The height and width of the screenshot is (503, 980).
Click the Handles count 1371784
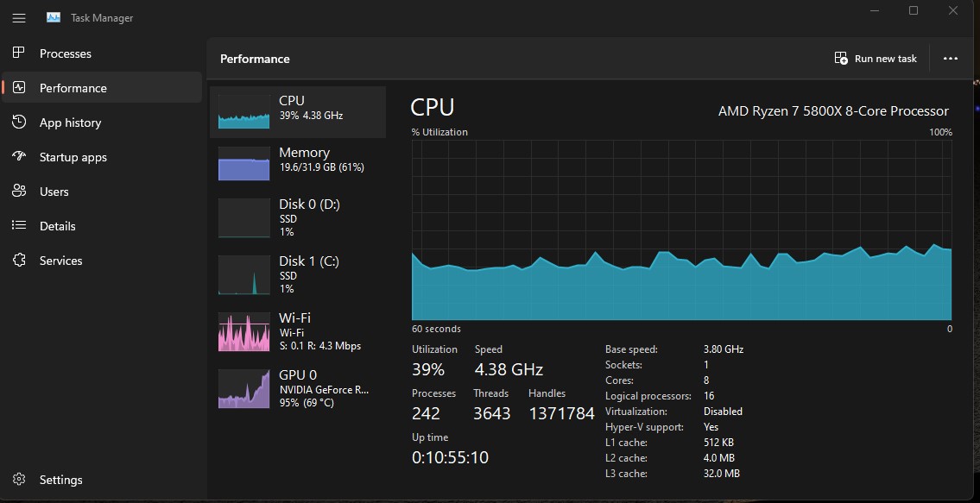coord(561,413)
